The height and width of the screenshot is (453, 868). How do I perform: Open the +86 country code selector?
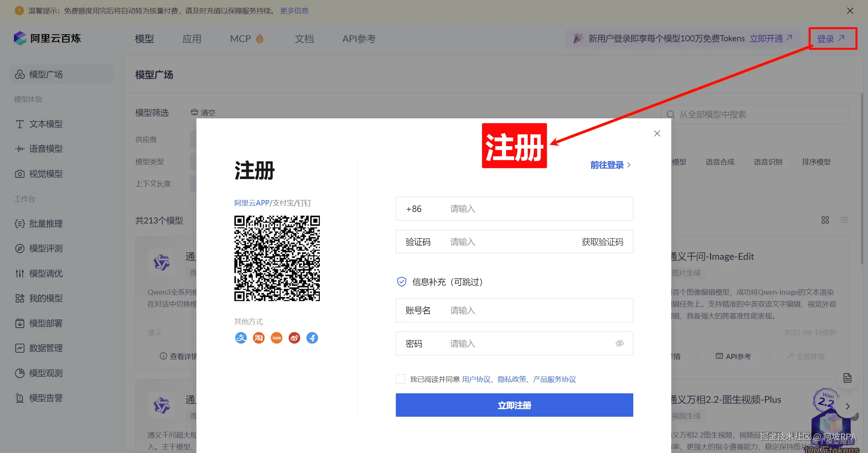[414, 209]
